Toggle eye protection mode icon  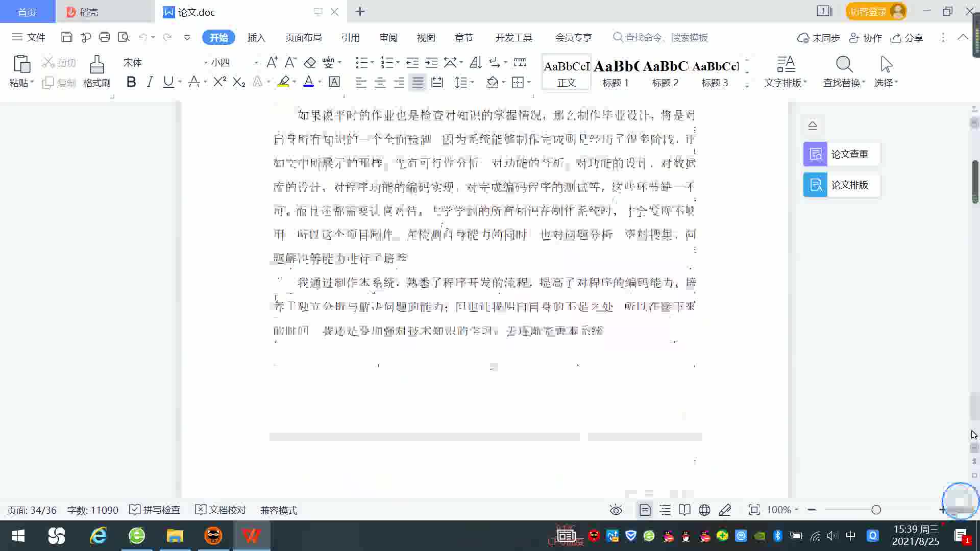click(x=616, y=510)
